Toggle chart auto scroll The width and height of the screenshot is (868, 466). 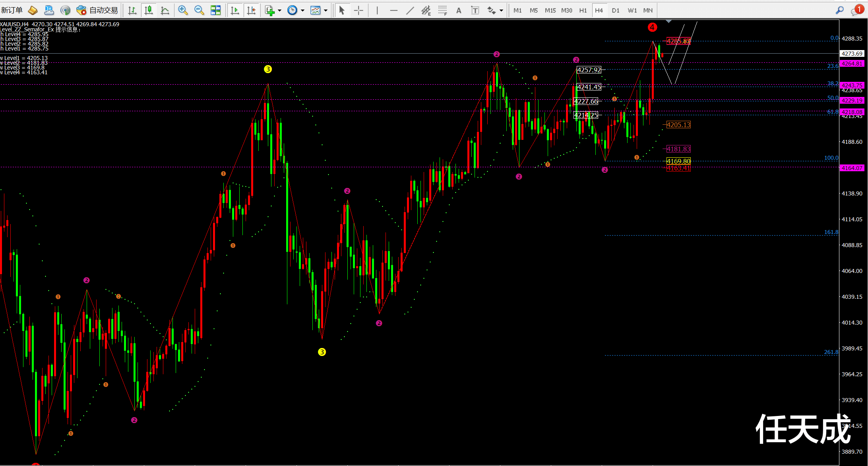[235, 10]
